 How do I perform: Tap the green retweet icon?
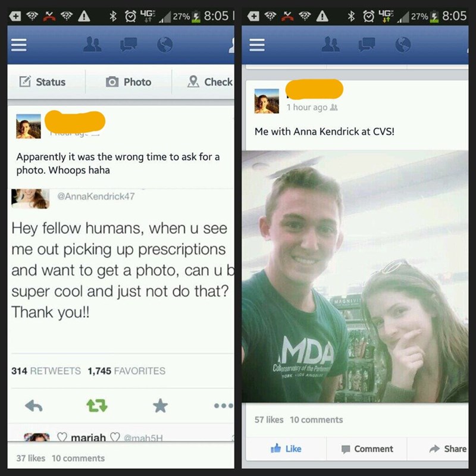pos(97,406)
